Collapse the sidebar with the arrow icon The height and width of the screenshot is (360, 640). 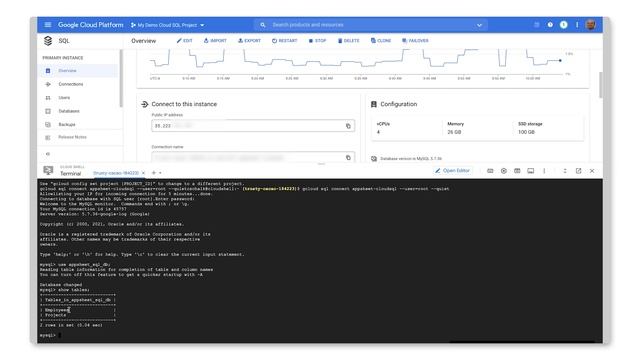(48, 154)
